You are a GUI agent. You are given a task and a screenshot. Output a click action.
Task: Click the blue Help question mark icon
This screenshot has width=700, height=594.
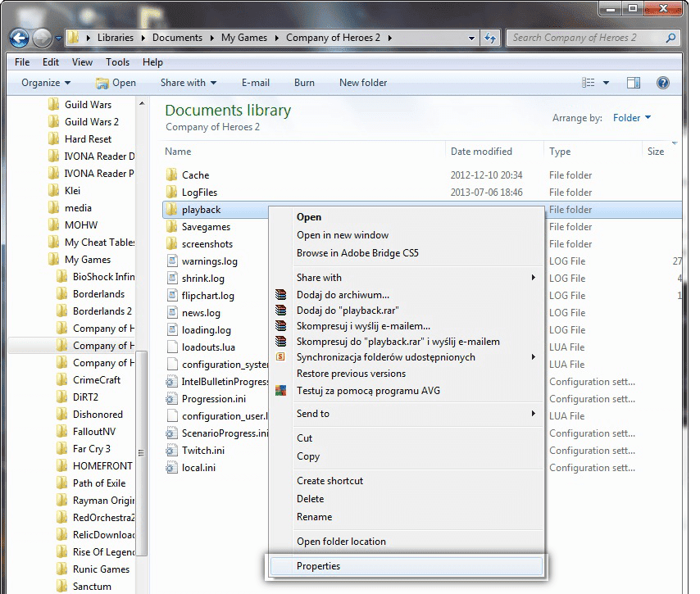662,82
